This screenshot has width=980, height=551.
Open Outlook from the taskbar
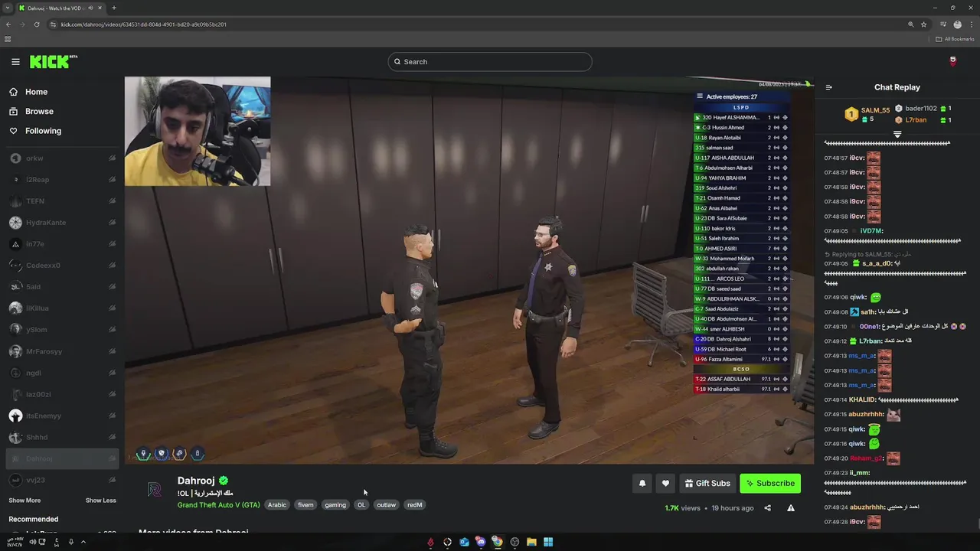point(464,542)
